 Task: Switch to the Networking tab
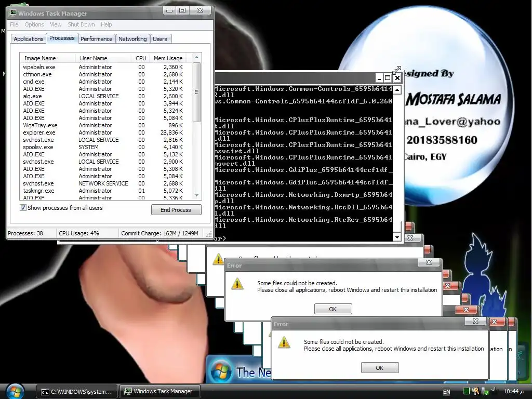[x=132, y=38]
